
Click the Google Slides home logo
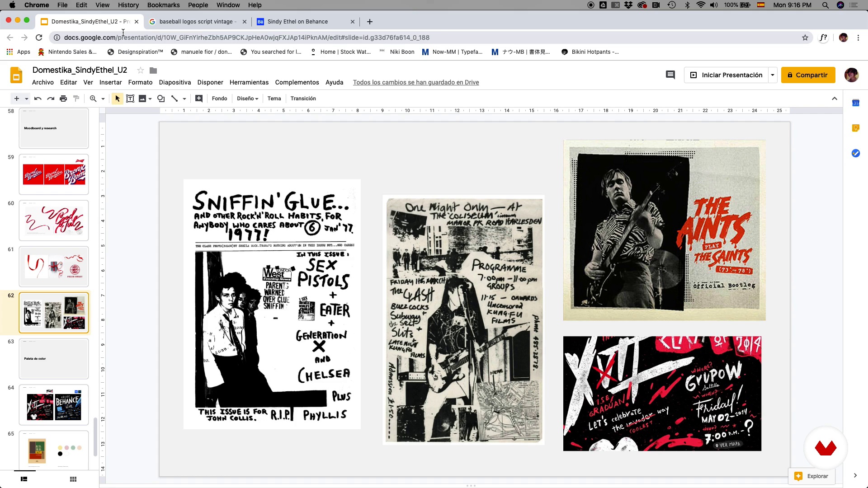click(16, 75)
